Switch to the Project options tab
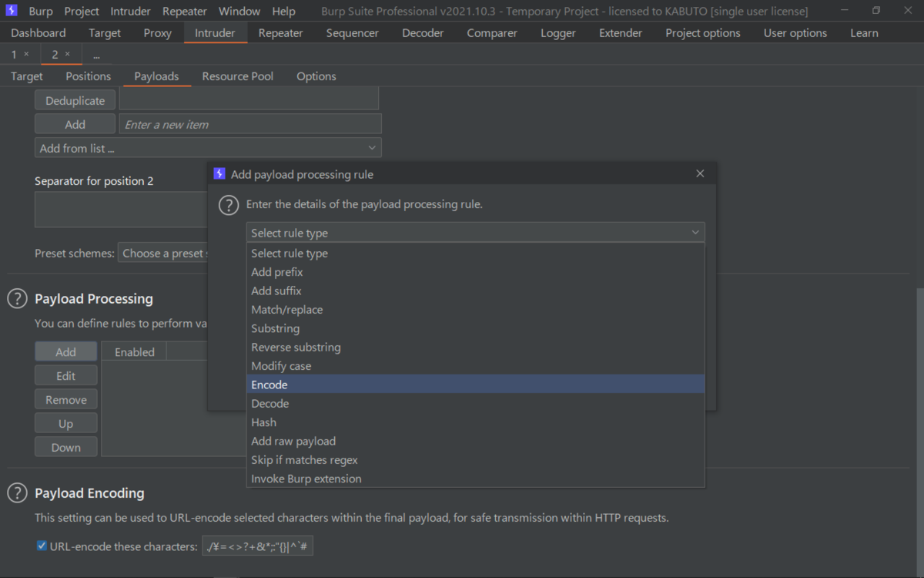The image size is (924, 578). click(703, 33)
